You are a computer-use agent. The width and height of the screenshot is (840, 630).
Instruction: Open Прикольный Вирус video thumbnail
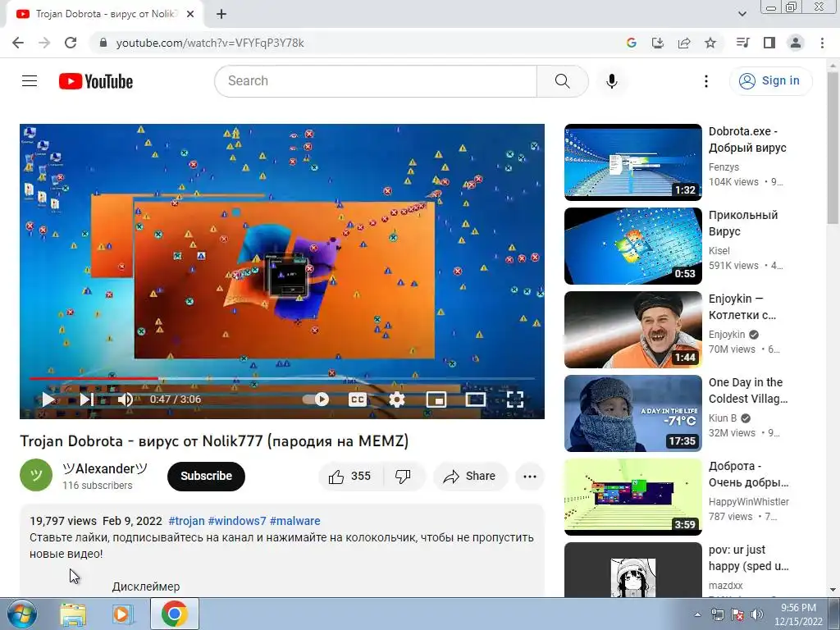pyautogui.click(x=633, y=246)
